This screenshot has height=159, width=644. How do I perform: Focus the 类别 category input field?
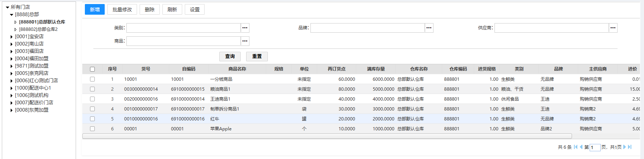coord(184,28)
